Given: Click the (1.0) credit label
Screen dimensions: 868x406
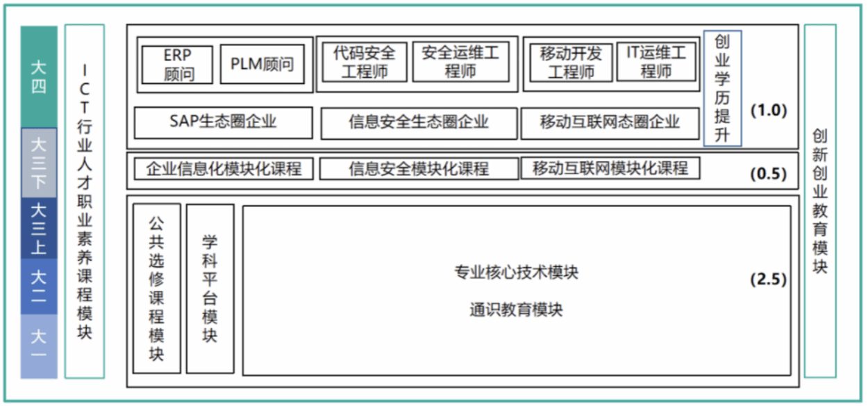Looking at the screenshot, I should 768,111.
